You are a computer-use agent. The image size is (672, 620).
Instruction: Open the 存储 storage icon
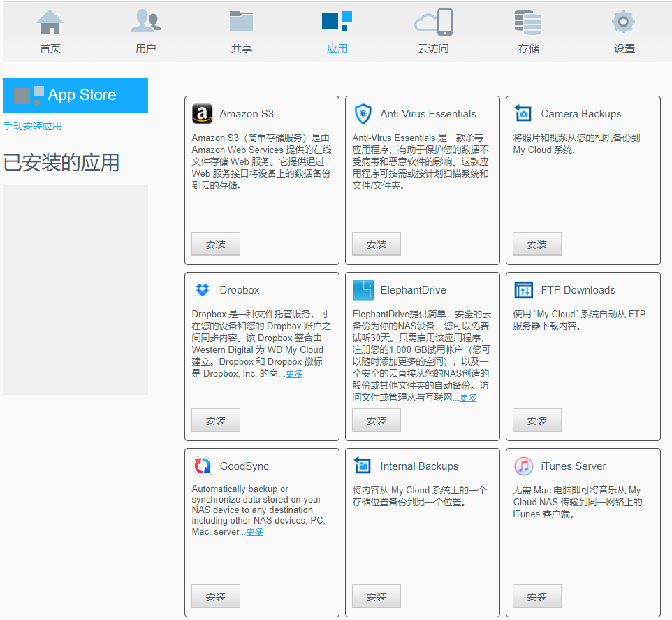point(528,22)
